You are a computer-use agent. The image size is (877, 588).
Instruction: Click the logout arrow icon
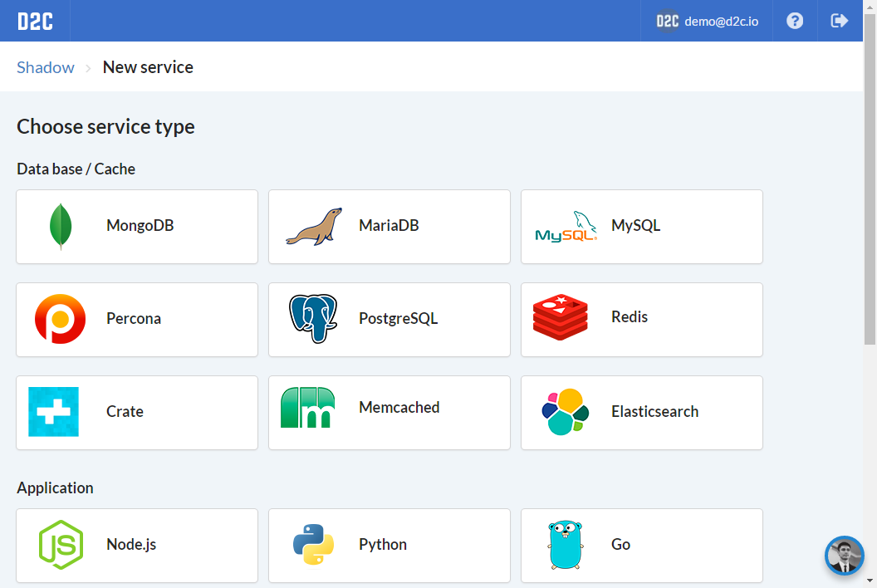[840, 21]
